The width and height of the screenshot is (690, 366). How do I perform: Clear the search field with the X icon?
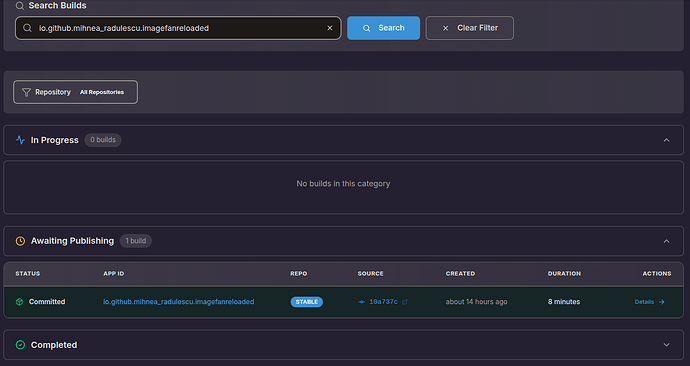click(330, 28)
